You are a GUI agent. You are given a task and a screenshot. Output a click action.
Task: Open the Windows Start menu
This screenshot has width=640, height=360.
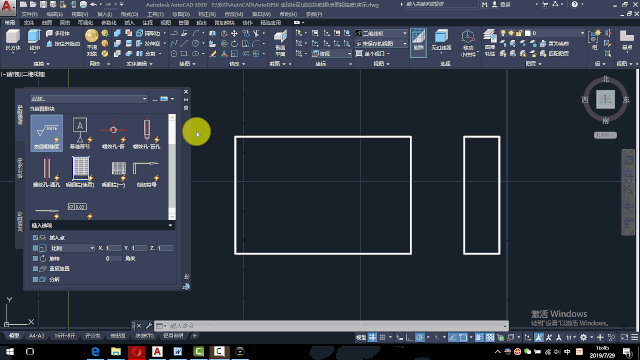[9, 352]
